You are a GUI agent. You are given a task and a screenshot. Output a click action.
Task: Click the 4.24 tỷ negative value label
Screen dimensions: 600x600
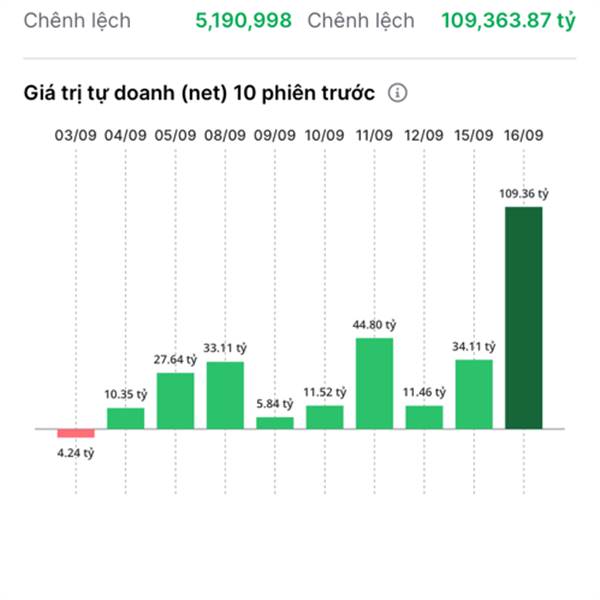point(76,453)
